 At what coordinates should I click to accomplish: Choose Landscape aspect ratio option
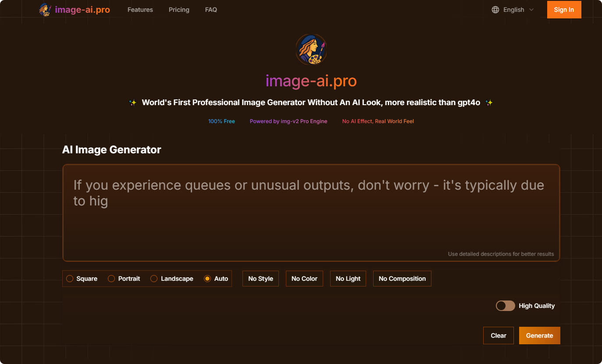pos(154,279)
